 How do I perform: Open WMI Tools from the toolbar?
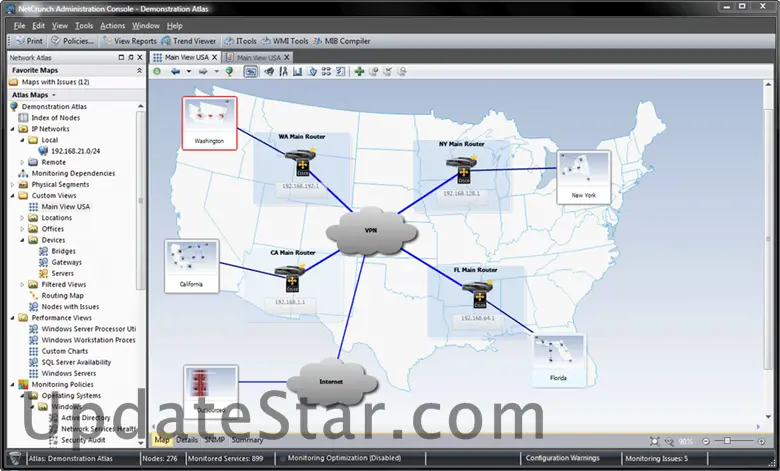[x=285, y=41]
